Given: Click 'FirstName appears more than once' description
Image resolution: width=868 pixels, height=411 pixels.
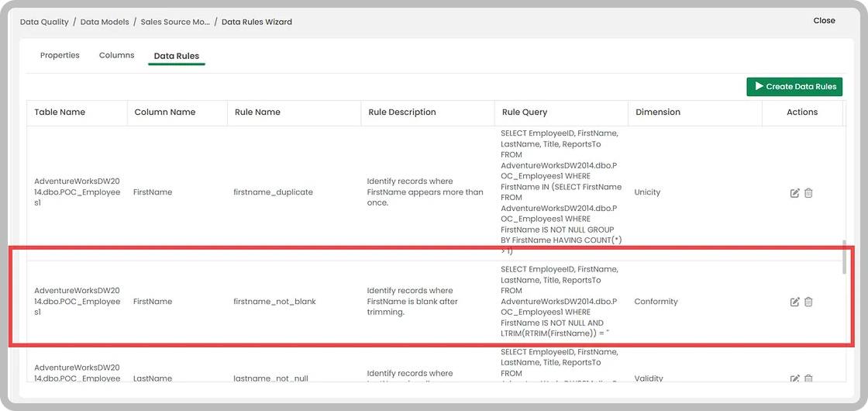Looking at the screenshot, I should 425,192.
